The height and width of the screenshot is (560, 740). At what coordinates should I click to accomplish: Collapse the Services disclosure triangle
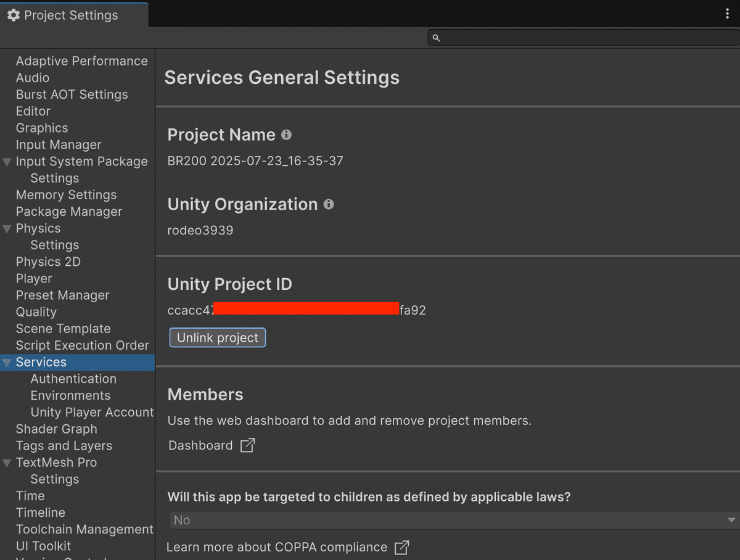pos(6,362)
